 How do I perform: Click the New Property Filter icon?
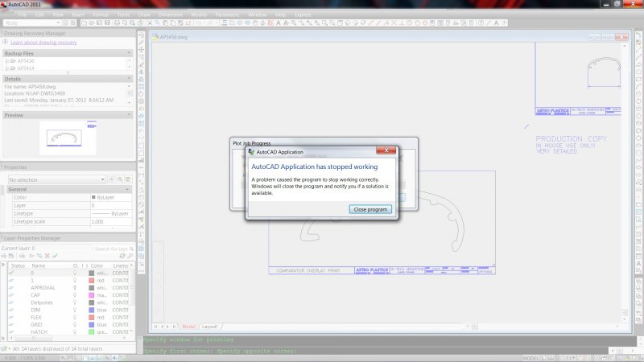(4, 256)
